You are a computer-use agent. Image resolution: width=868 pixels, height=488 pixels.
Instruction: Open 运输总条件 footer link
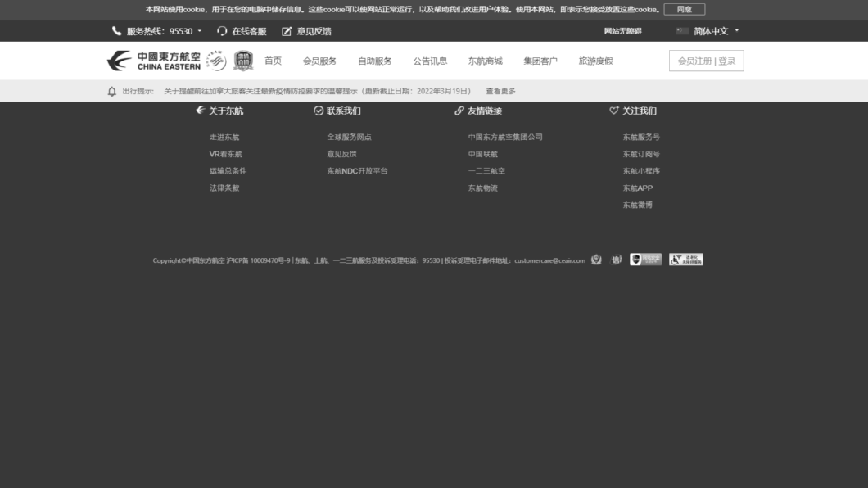(228, 171)
